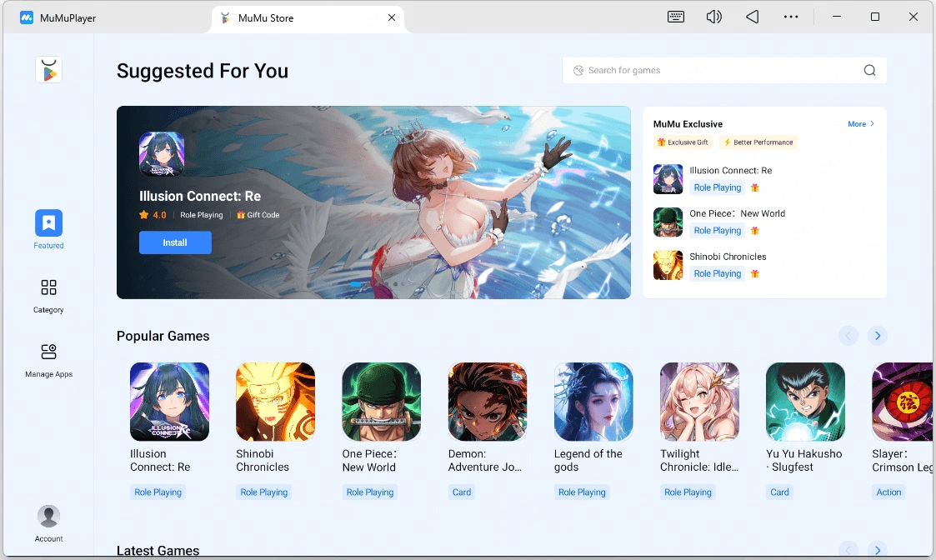The image size is (936, 560).
Task: Click gift icon next to One Piece: New World
Action: point(755,231)
